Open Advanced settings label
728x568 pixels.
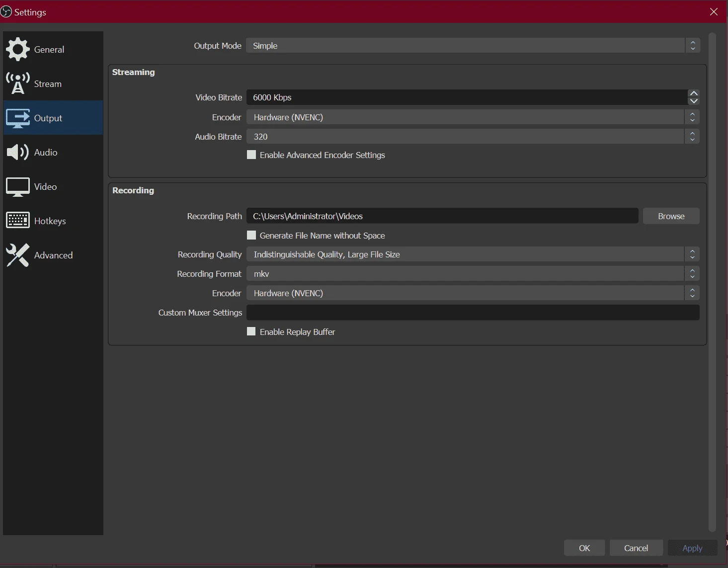pos(54,255)
